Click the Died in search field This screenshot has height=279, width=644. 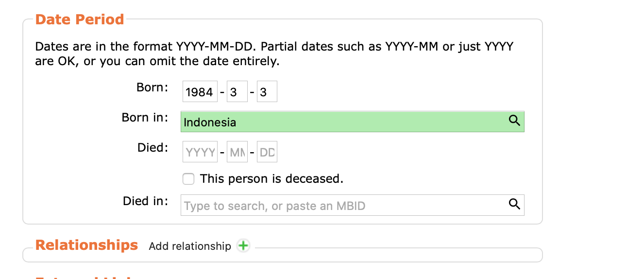(x=340, y=205)
